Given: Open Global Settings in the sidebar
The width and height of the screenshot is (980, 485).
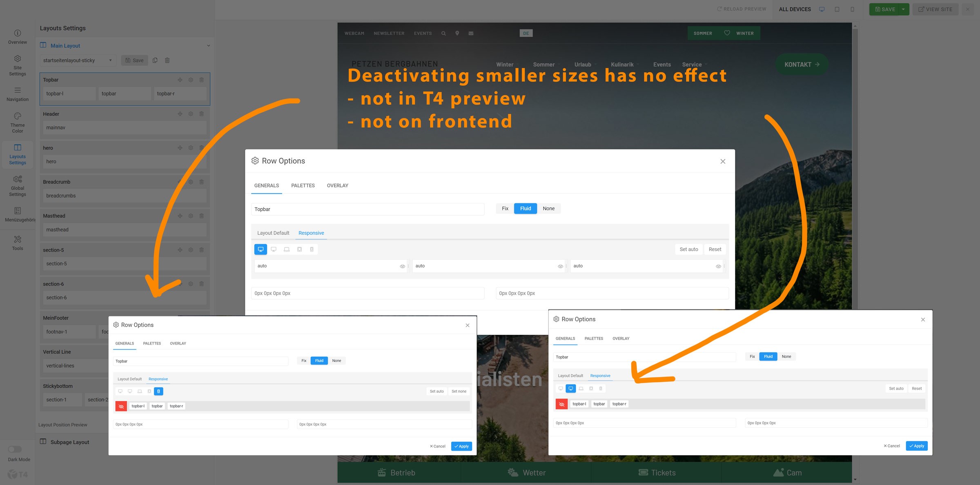Looking at the screenshot, I should 17,186.
